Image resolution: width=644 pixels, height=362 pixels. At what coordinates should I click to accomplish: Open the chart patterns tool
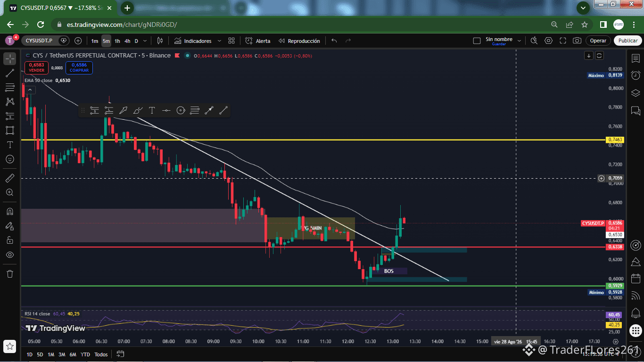9,101
